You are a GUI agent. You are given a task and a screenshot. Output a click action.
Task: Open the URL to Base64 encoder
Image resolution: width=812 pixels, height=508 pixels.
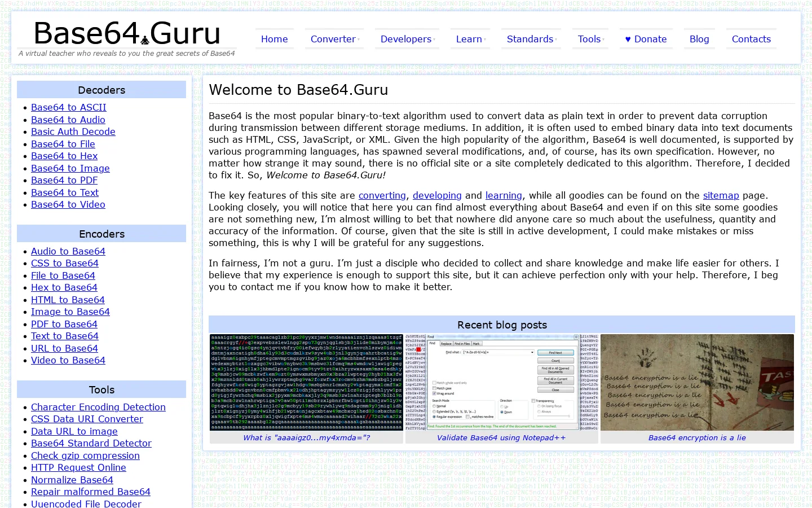coord(64,348)
